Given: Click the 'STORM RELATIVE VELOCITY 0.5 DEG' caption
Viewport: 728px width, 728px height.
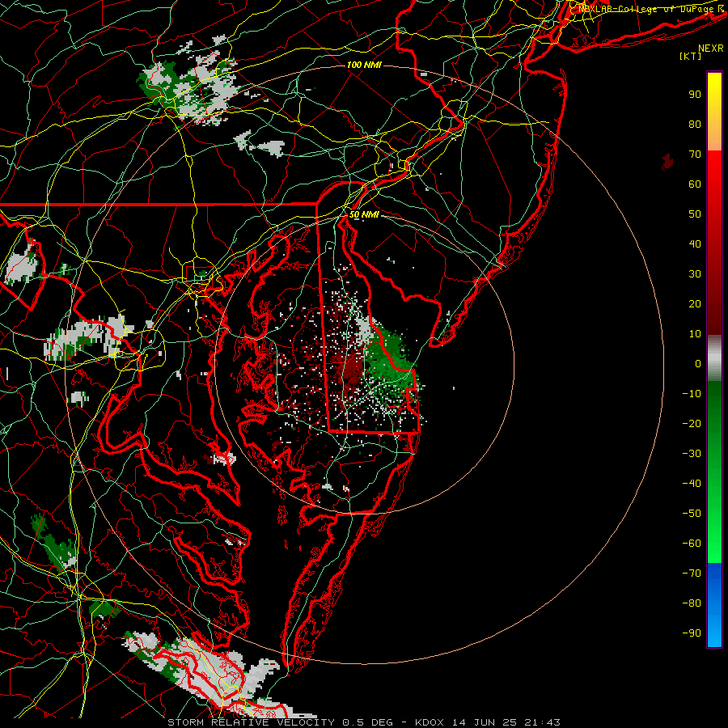Looking at the screenshot, I should tap(280, 722).
